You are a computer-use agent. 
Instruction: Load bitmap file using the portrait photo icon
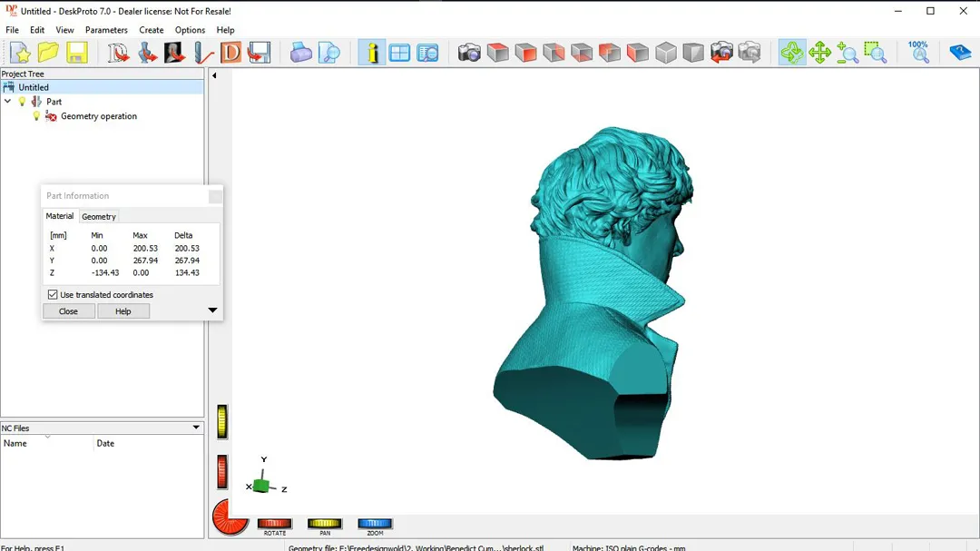point(174,54)
